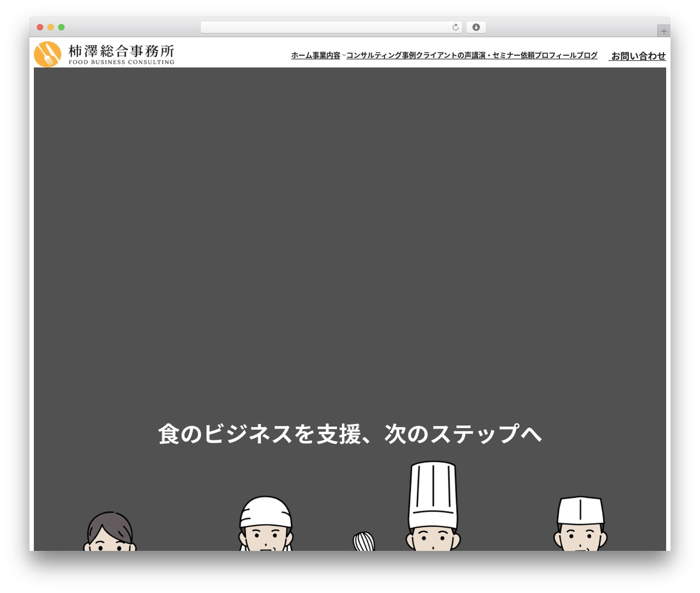Maximize the window with green button
700x593 pixels.
[x=61, y=27]
